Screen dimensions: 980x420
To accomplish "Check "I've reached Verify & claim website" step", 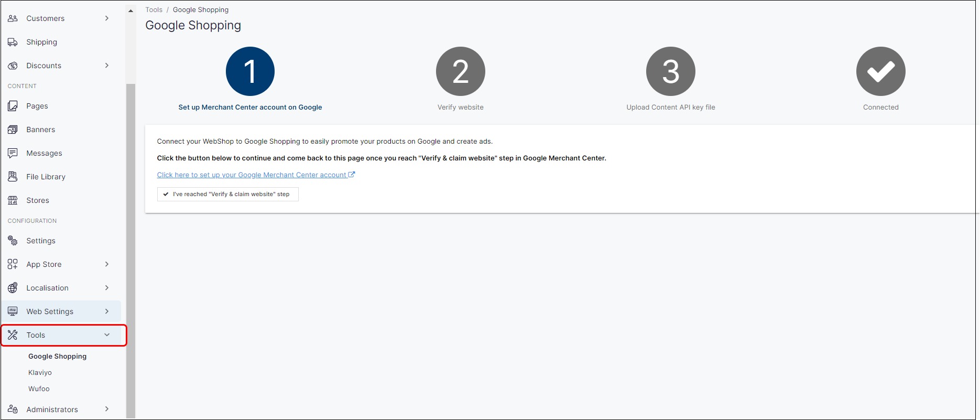I will click(x=227, y=194).
